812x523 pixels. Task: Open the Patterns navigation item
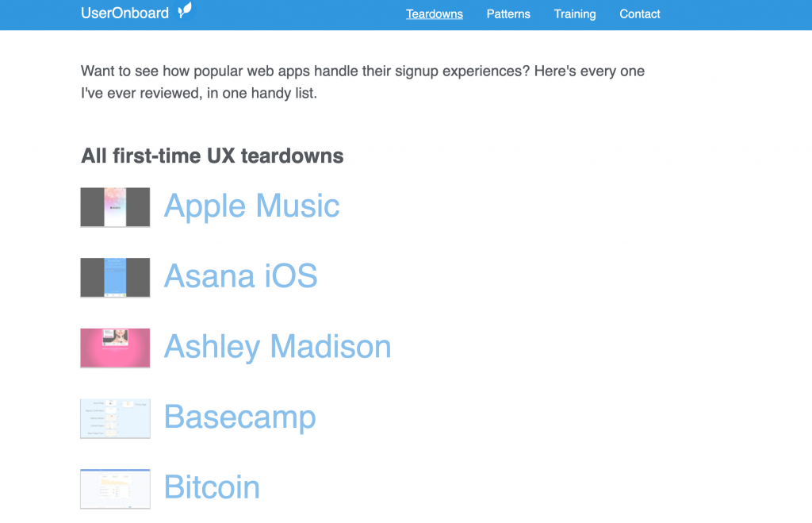508,14
